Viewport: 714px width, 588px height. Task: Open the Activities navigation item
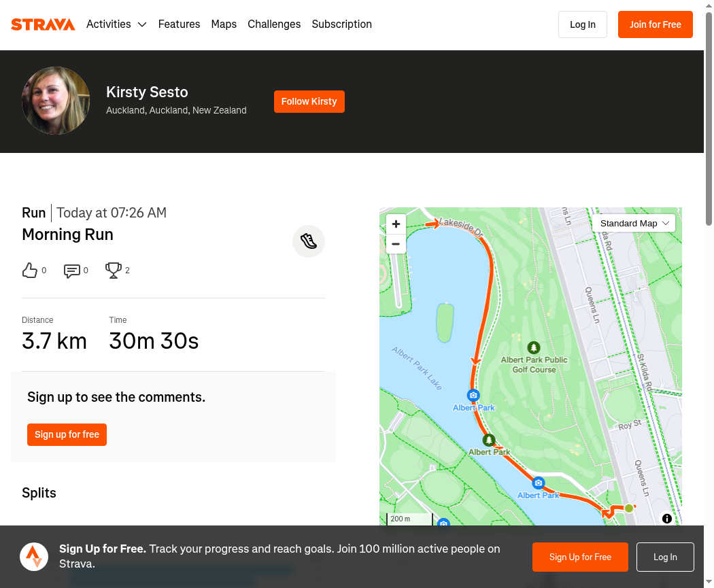[109, 24]
